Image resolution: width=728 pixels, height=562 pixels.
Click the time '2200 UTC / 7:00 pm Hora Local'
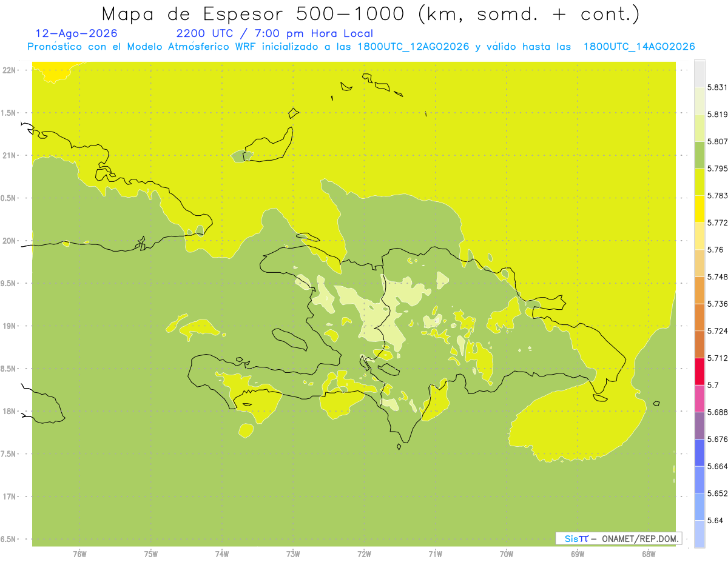point(274,33)
